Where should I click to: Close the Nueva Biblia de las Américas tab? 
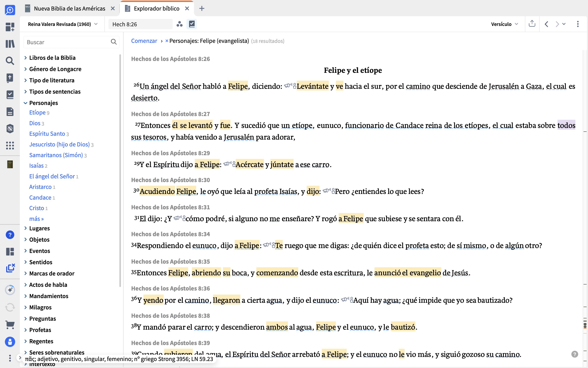113,9
